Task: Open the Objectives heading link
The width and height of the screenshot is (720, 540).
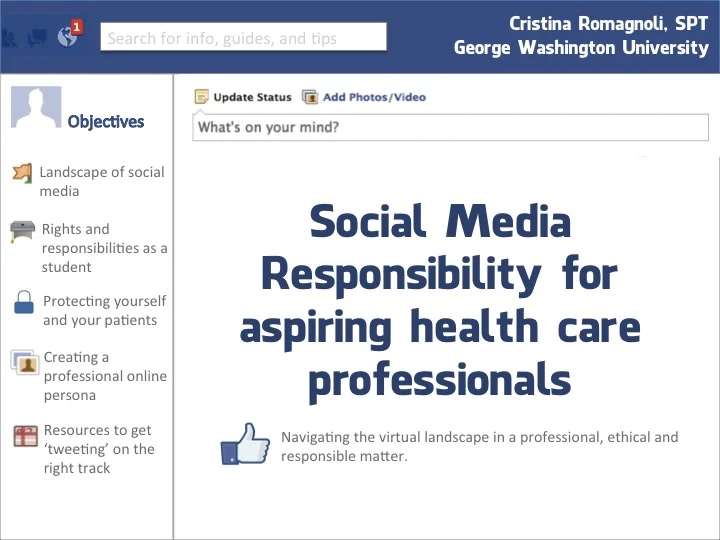Action: 106,122
